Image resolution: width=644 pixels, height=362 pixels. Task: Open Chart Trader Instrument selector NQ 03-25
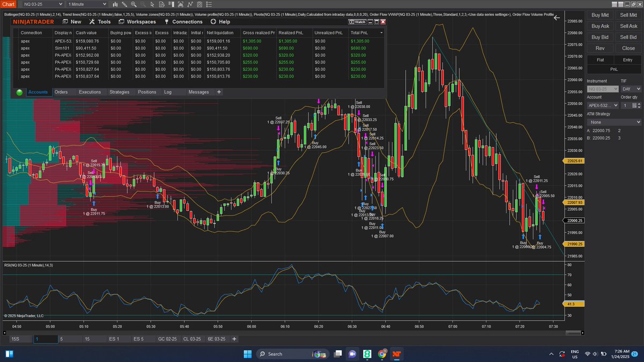click(602, 88)
